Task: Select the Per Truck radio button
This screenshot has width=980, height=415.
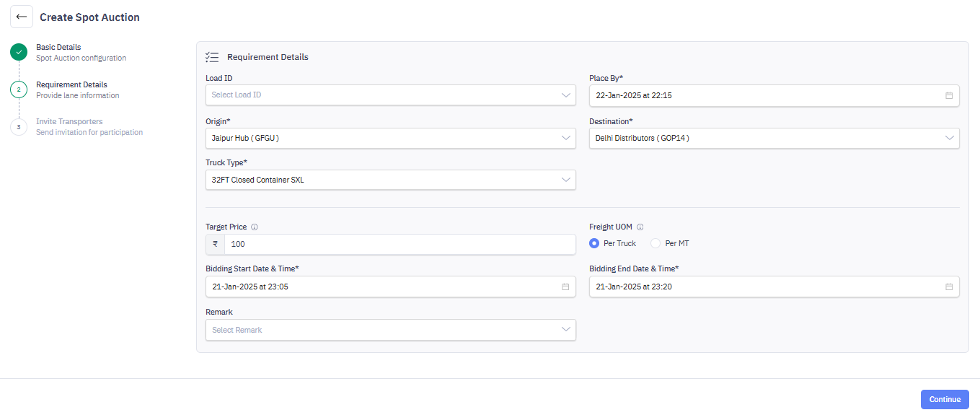Action: (x=594, y=243)
